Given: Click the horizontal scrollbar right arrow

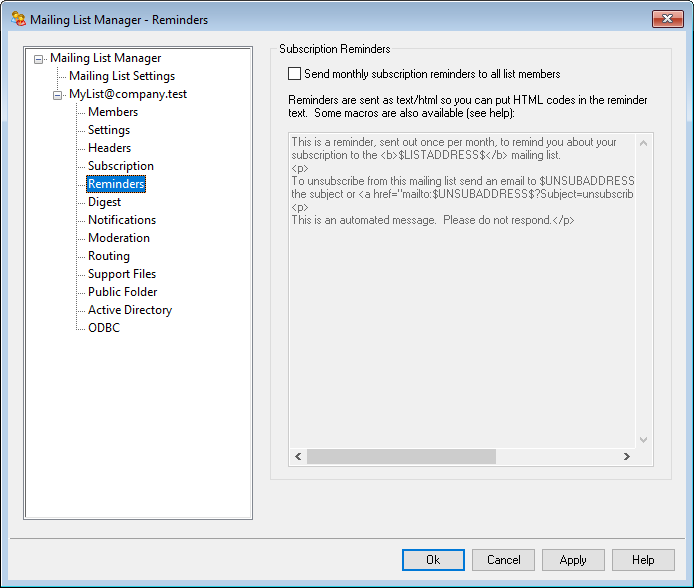Looking at the screenshot, I should point(626,457).
